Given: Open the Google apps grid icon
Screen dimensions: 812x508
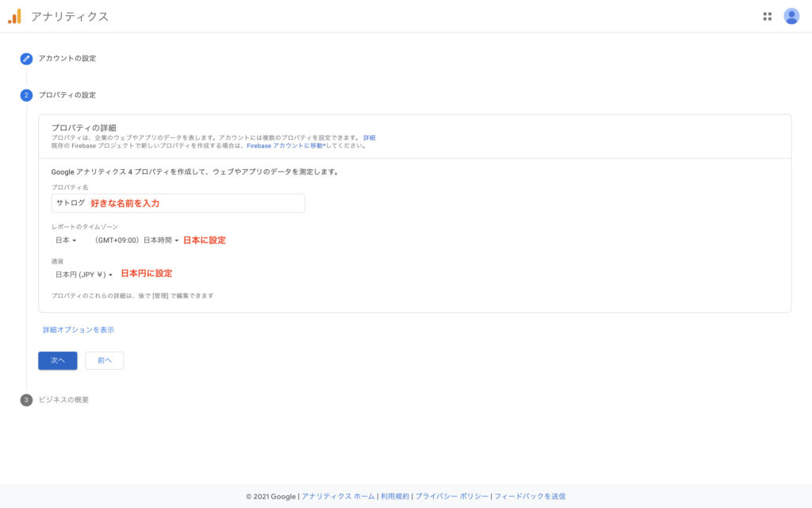Looking at the screenshot, I should [767, 17].
